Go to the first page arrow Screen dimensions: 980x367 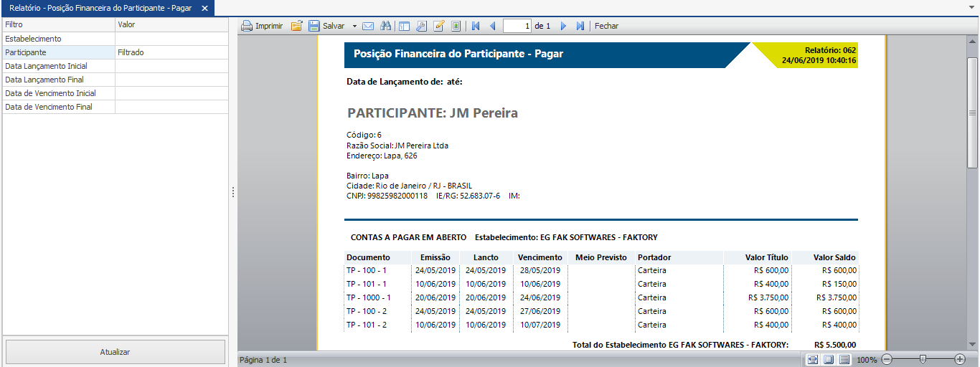click(x=475, y=26)
